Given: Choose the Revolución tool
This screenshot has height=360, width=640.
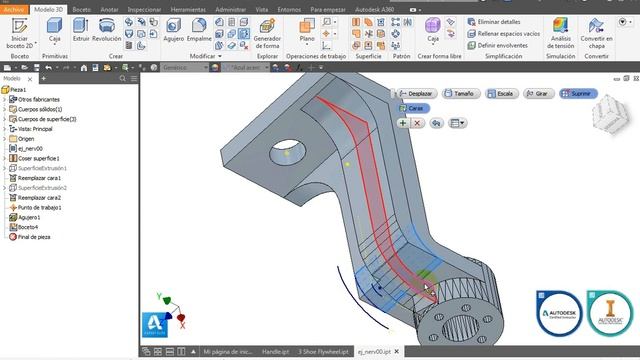Looking at the screenshot, I should pos(107,30).
